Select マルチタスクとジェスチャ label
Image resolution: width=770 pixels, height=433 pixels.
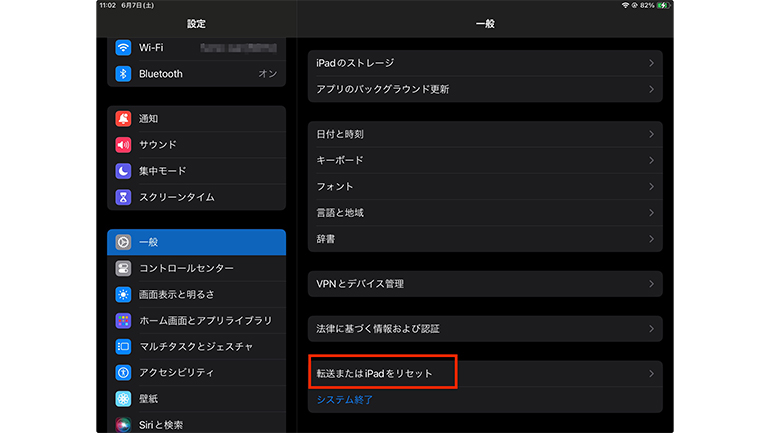point(196,347)
